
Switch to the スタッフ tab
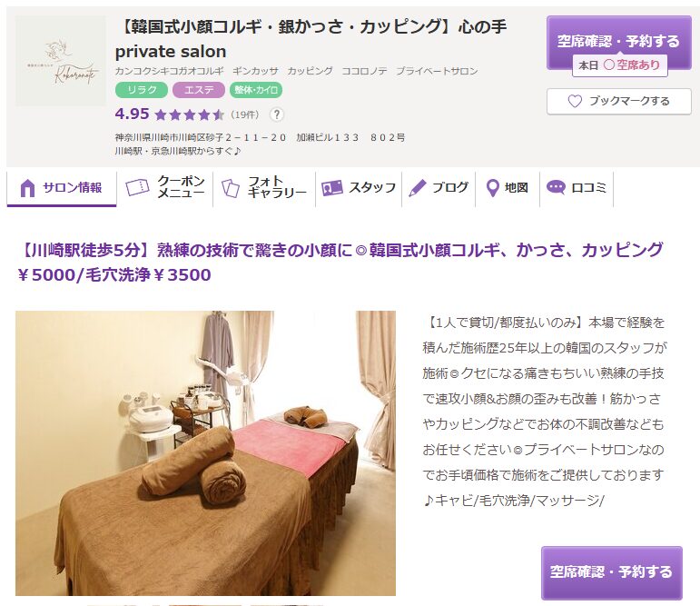359,187
